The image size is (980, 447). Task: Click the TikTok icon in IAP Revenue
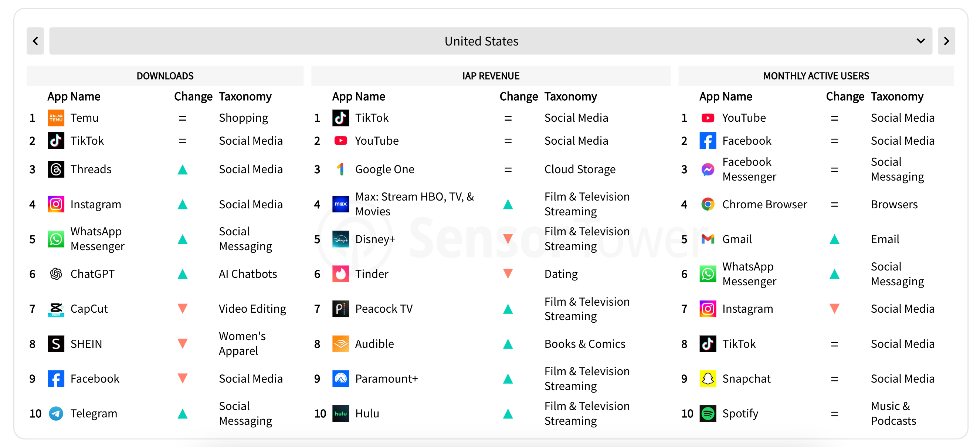[340, 118]
